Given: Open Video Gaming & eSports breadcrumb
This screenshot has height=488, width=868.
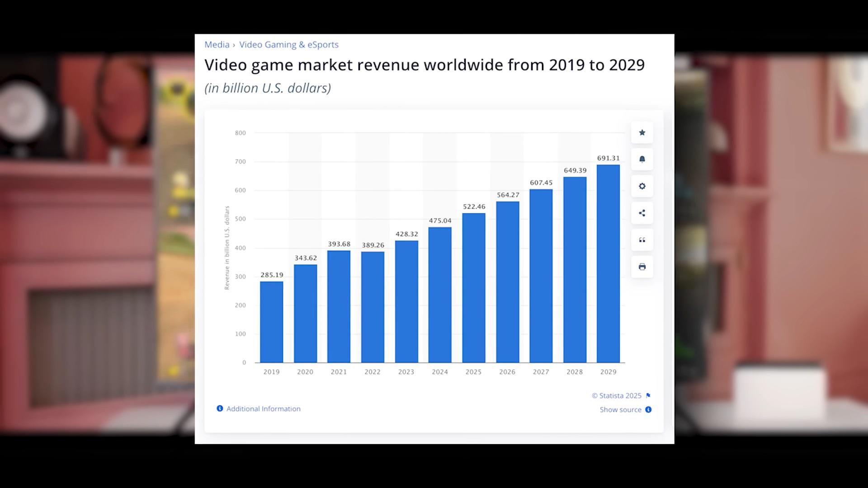Looking at the screenshot, I should pos(289,45).
